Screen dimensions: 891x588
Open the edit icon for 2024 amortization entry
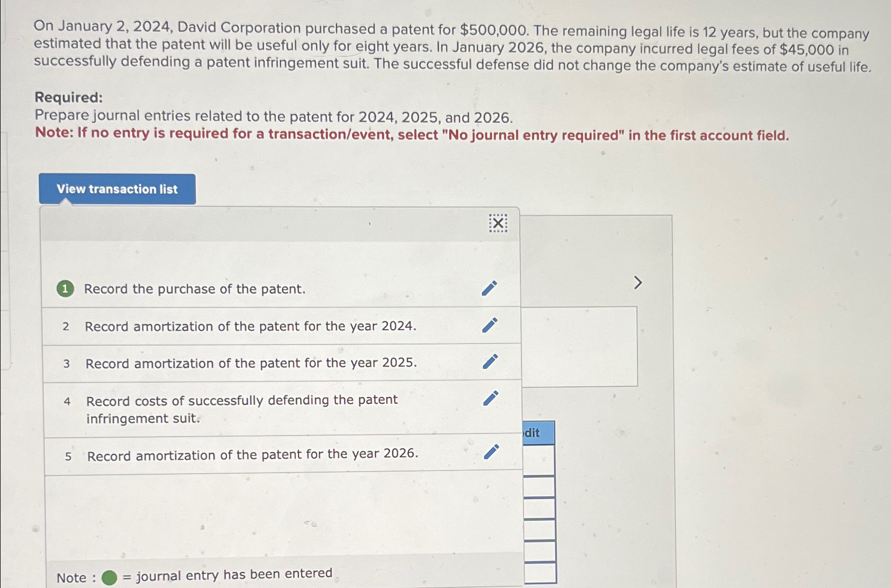point(490,325)
